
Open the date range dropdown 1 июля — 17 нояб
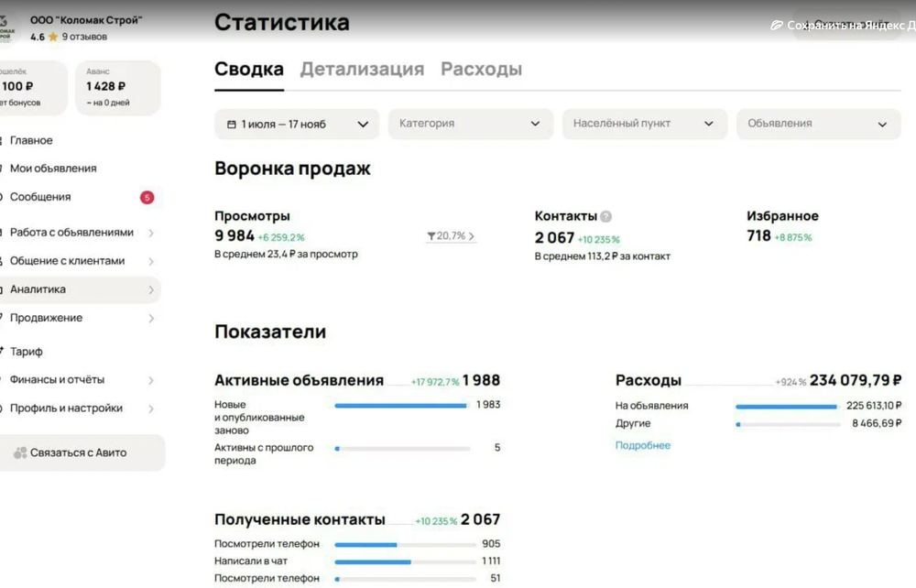[297, 124]
